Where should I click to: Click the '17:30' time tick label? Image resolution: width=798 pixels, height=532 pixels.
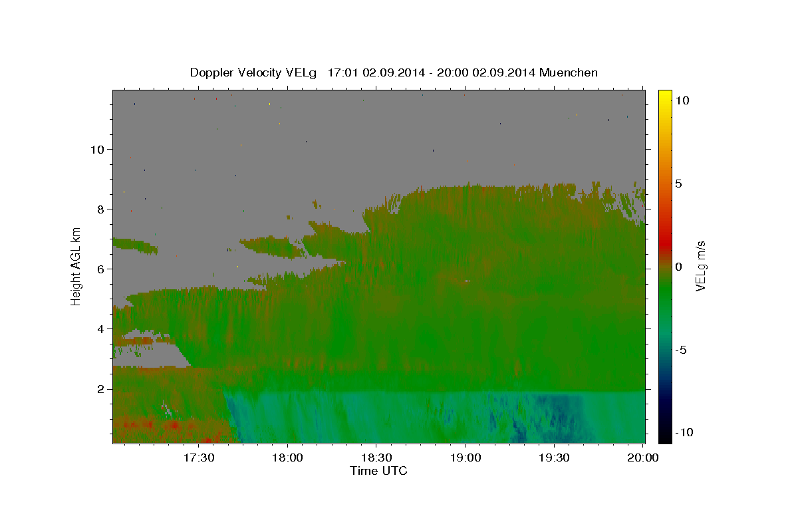tap(199, 458)
